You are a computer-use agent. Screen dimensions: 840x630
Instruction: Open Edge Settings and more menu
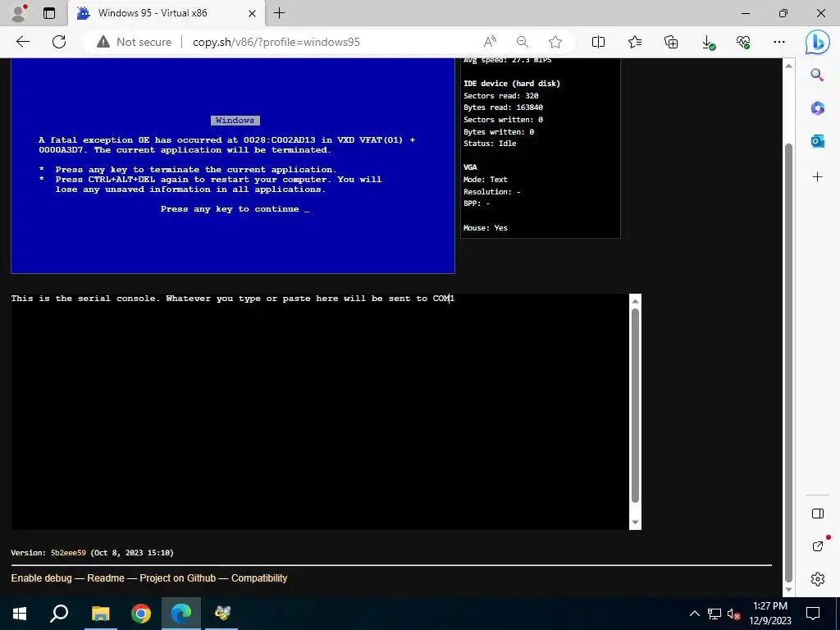click(779, 42)
